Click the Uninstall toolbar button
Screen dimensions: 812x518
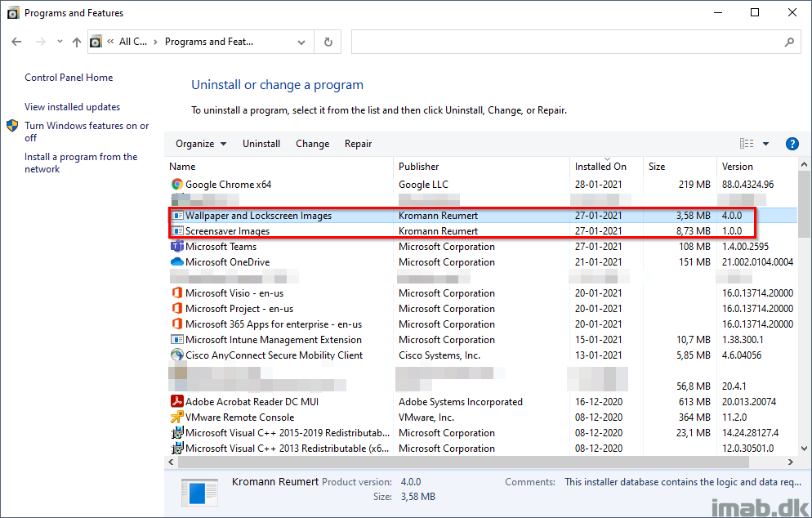coord(261,144)
